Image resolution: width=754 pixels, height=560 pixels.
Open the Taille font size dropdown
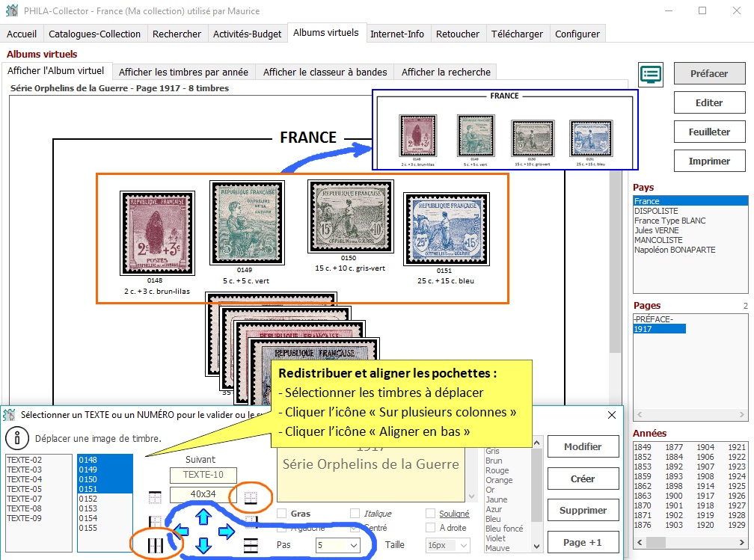pyautogui.click(x=464, y=546)
